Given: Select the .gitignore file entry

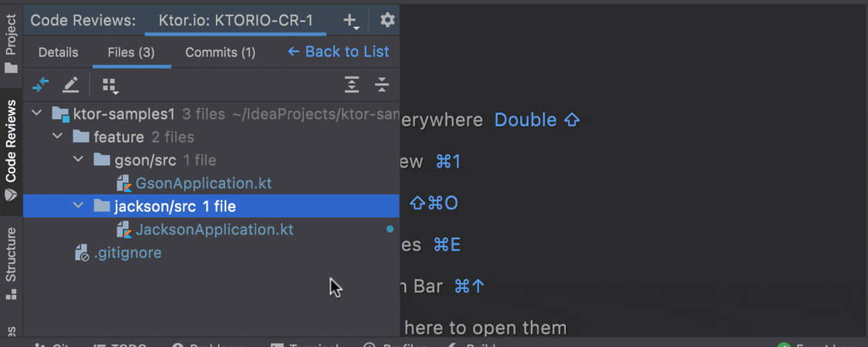Looking at the screenshot, I should 128,253.
